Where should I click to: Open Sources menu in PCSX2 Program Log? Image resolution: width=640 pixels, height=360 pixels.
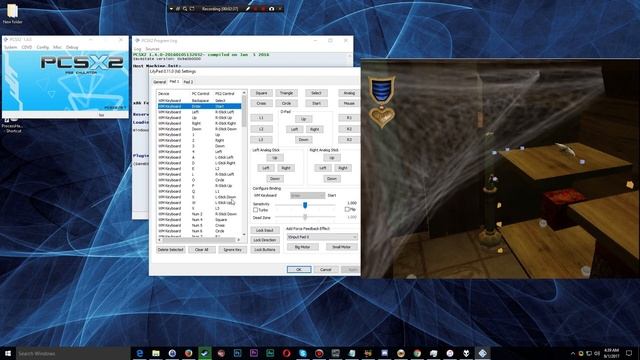[x=152, y=49]
